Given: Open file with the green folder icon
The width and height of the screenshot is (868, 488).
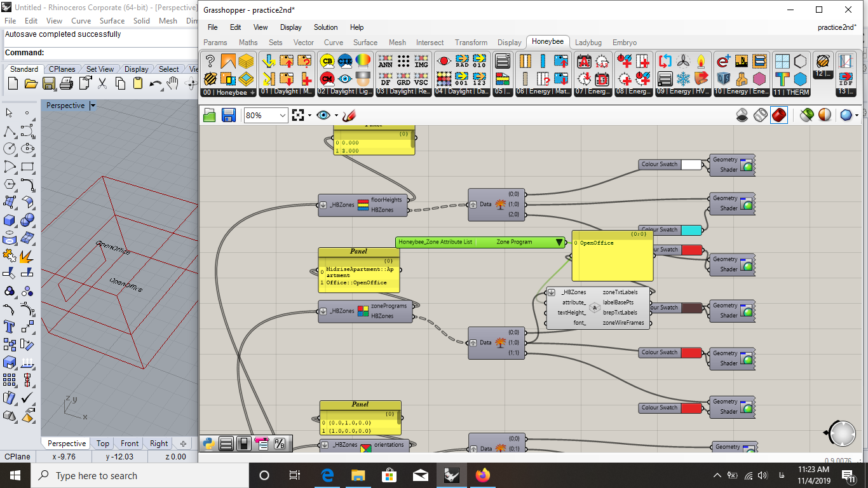Looking at the screenshot, I should point(210,115).
